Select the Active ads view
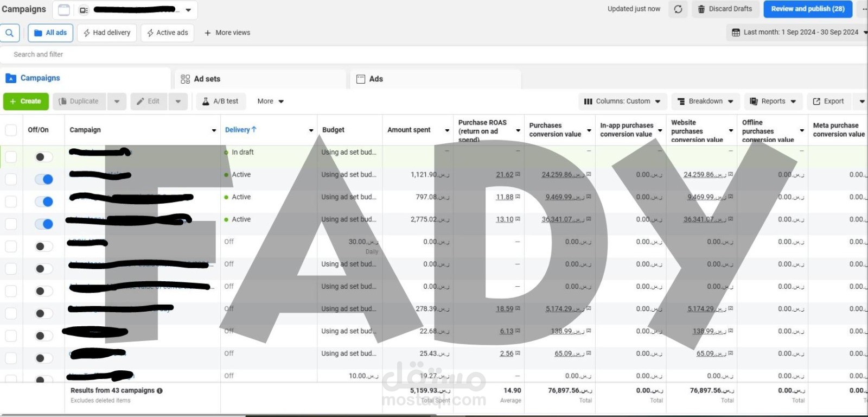 click(x=168, y=33)
